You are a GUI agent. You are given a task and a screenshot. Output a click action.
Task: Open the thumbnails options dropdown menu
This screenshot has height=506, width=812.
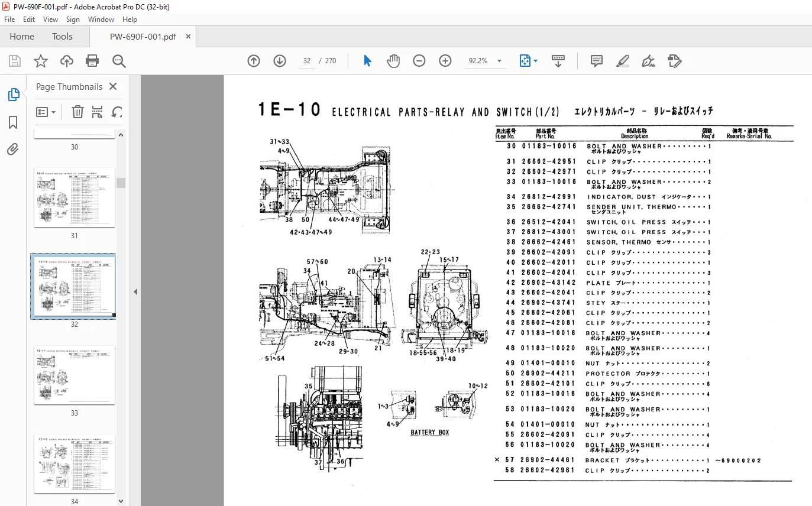(46, 112)
